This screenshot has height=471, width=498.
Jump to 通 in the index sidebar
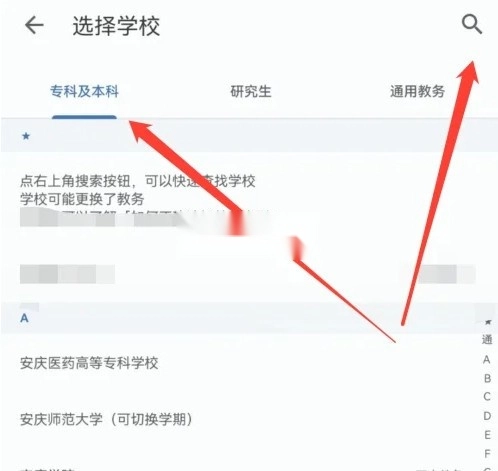point(487,340)
